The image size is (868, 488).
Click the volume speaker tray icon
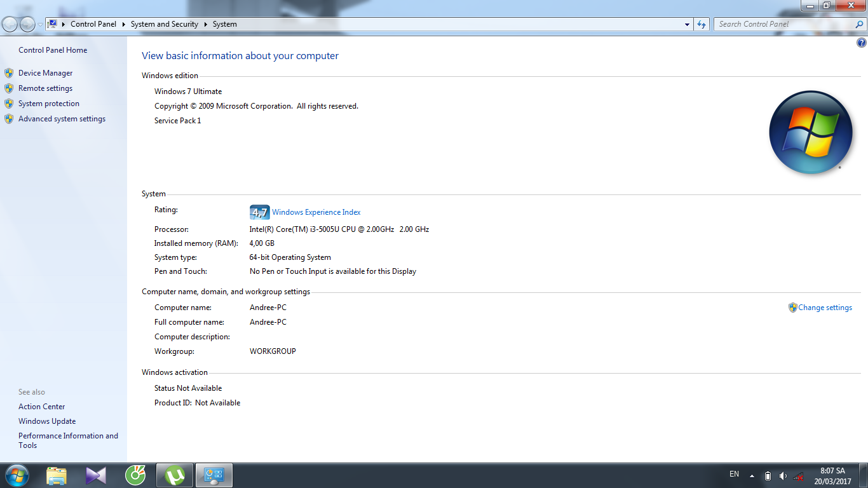[x=783, y=476]
